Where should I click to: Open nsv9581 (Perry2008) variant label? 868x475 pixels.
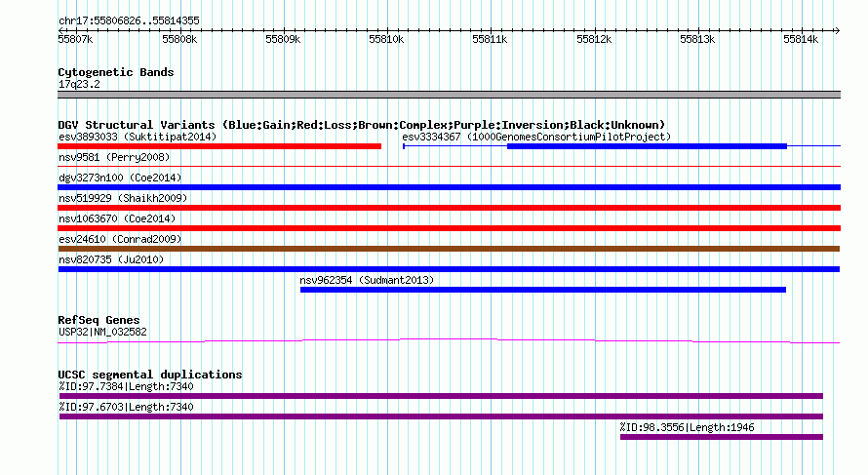[x=114, y=157]
